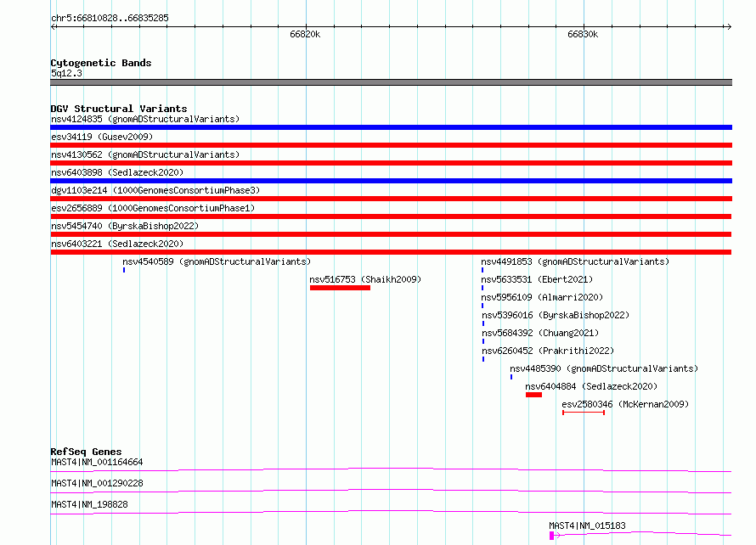Click the DGV Structural Variants track title
Screen dimensions: 756x545
pos(119,109)
